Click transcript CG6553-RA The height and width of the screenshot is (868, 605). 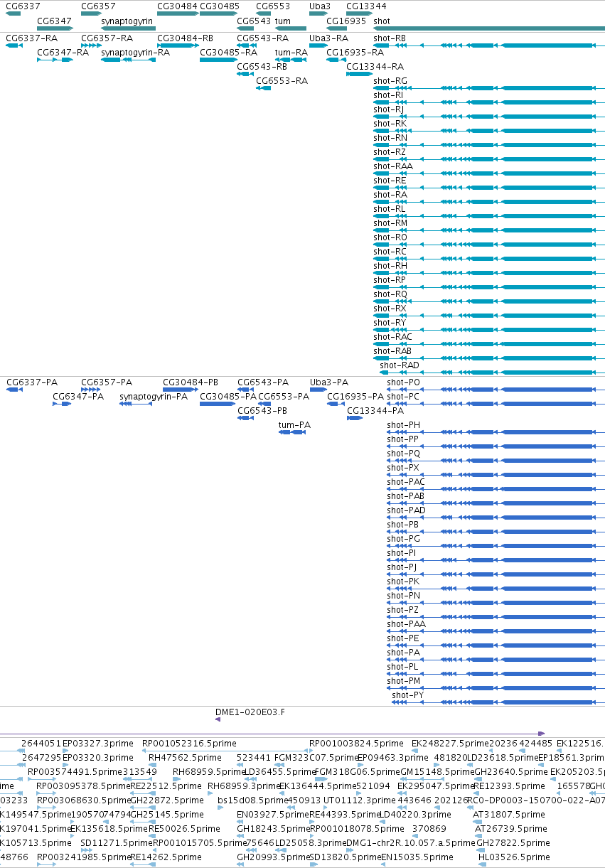click(x=282, y=80)
